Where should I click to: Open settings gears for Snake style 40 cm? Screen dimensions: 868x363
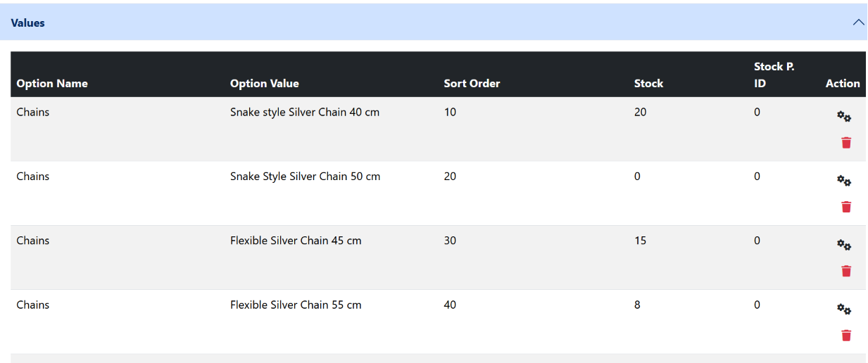pos(844,117)
